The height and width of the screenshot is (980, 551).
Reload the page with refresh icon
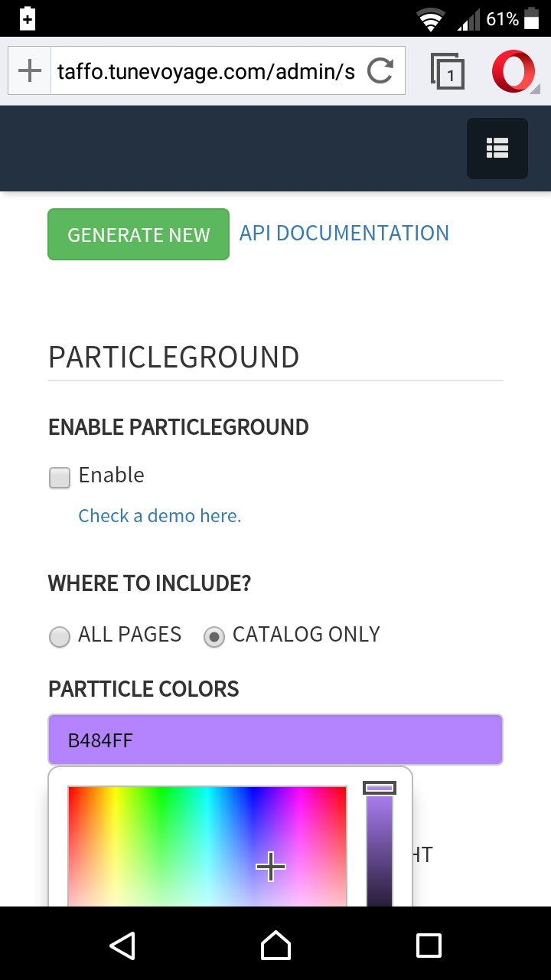(380, 71)
